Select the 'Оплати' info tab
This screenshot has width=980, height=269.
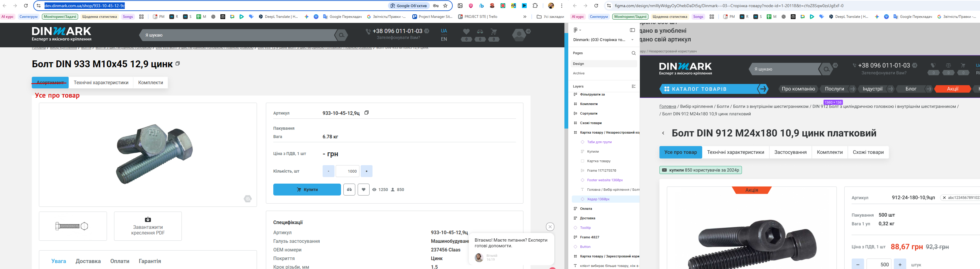pos(120,261)
